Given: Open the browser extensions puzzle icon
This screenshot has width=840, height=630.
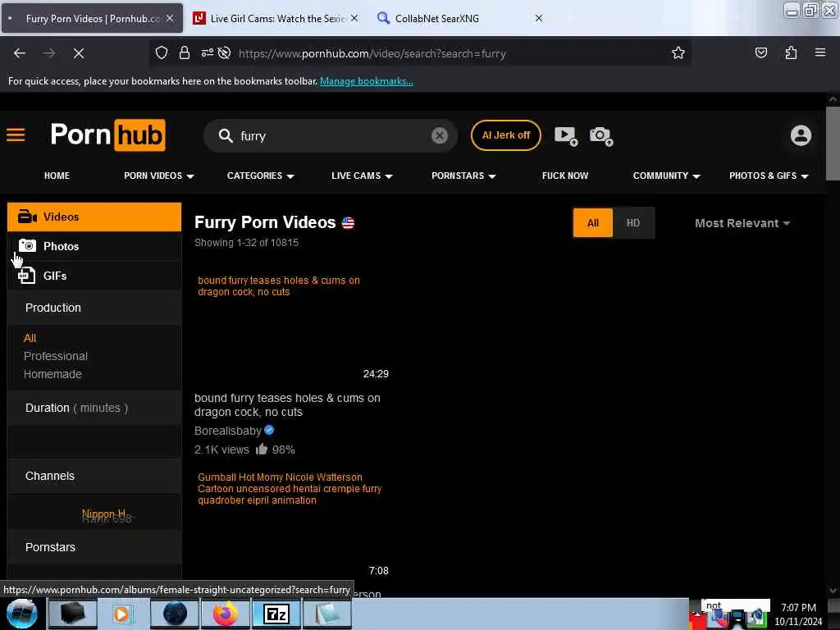Looking at the screenshot, I should [x=791, y=52].
